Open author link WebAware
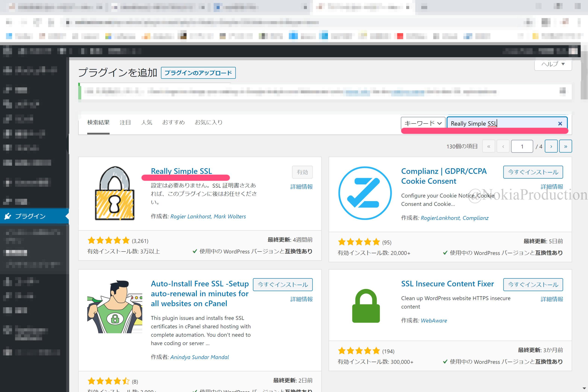Image resolution: width=588 pixels, height=392 pixels. coord(434,320)
